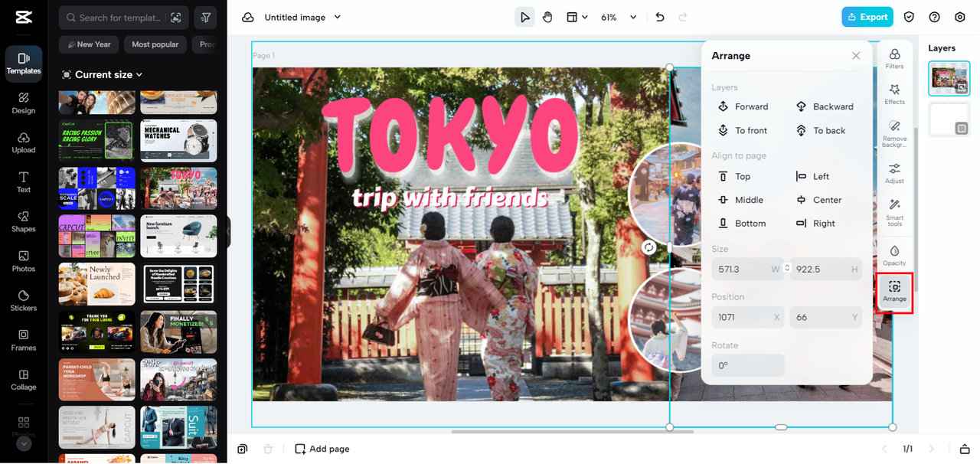Click the X position field 1071
This screenshot has height=464, width=980.
click(747, 317)
